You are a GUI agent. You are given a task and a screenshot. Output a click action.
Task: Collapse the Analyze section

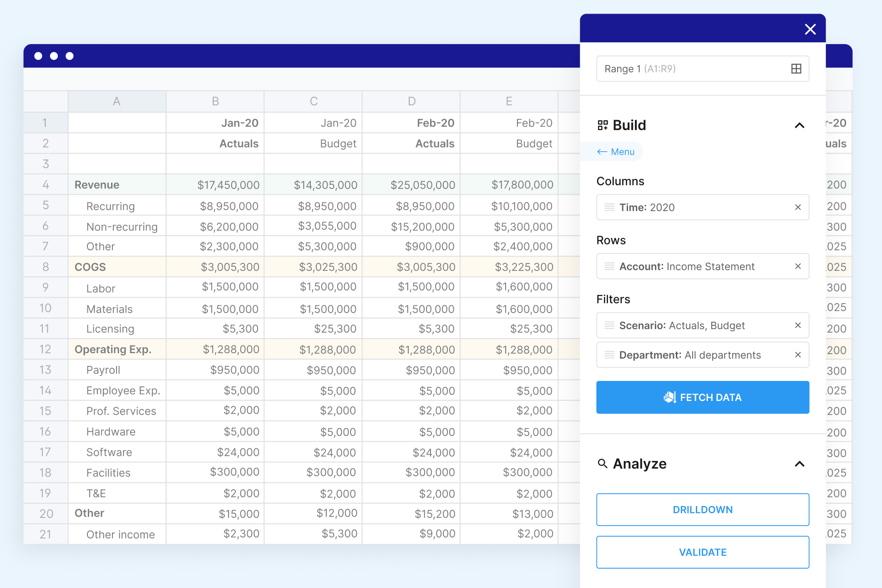(800, 464)
